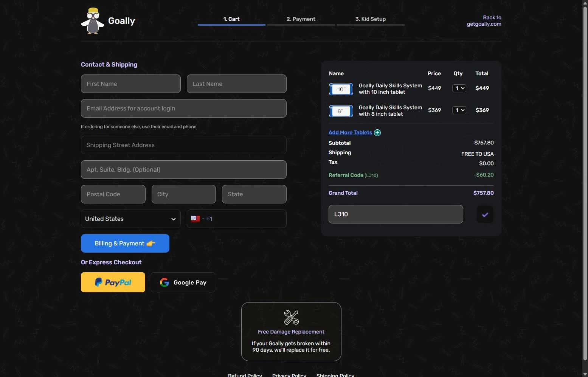This screenshot has width=588, height=377.
Task: Click the Contact & Shipping heading
Action: pyautogui.click(x=109, y=65)
